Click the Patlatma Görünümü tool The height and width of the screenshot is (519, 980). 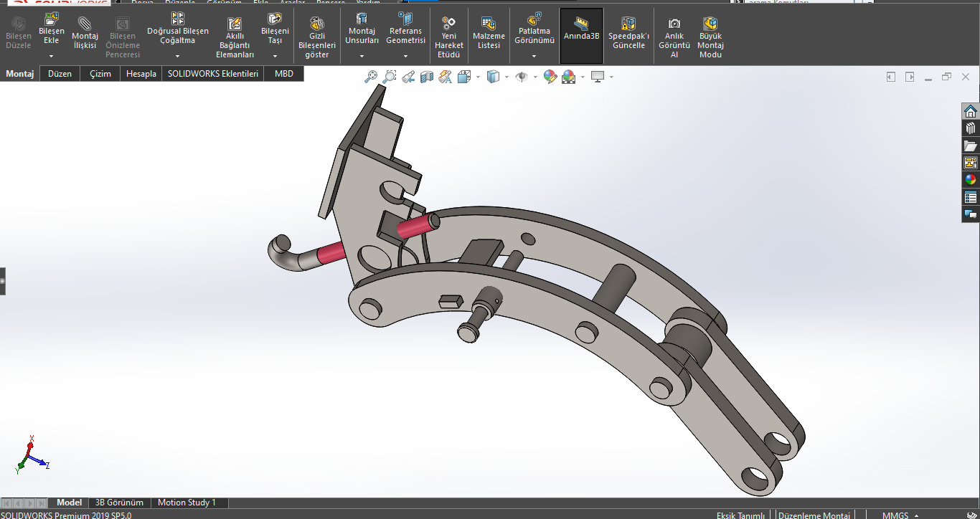pos(534,29)
